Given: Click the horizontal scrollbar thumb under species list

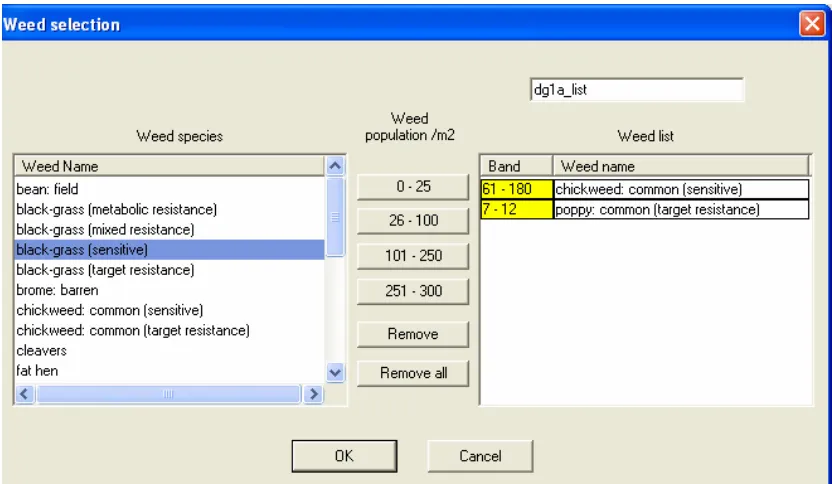Looking at the screenshot, I should [168, 394].
